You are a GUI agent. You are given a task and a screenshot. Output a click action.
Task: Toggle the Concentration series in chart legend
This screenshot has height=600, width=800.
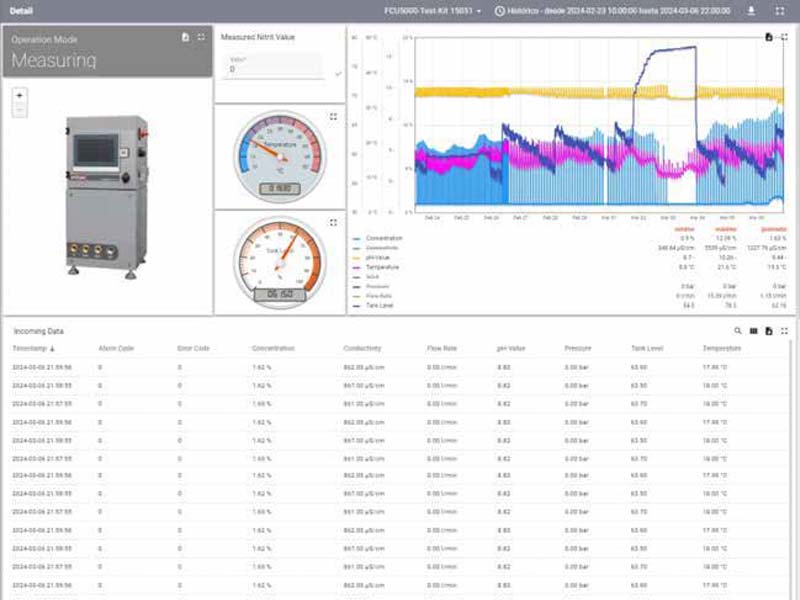point(384,238)
